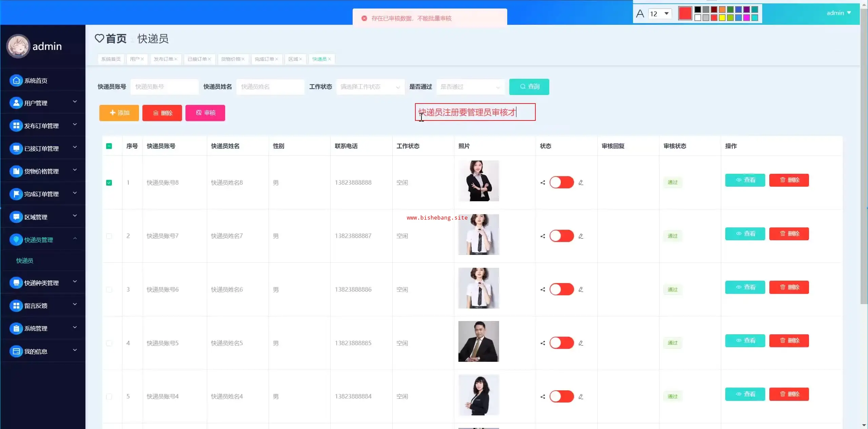Viewport: 868px width, 429px height.
Task: Click the edit pencil icon in row 2
Action: pyautogui.click(x=581, y=236)
